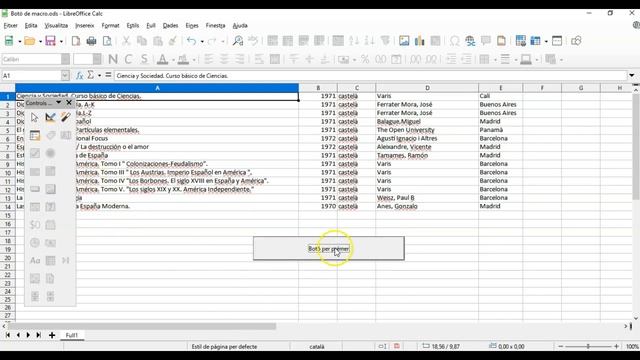Open the New document dropdown arrow
Image resolution: width=640 pixels, height=360 pixels.
[19, 41]
